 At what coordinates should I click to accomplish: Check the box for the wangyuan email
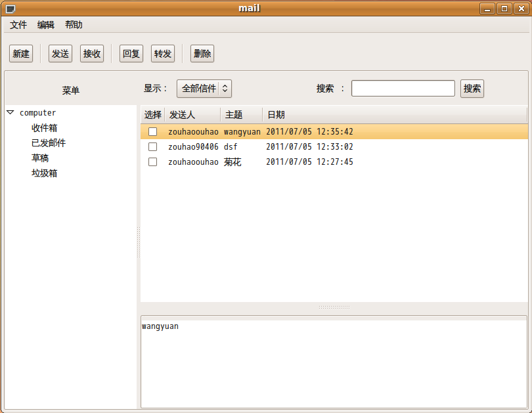[x=152, y=131]
